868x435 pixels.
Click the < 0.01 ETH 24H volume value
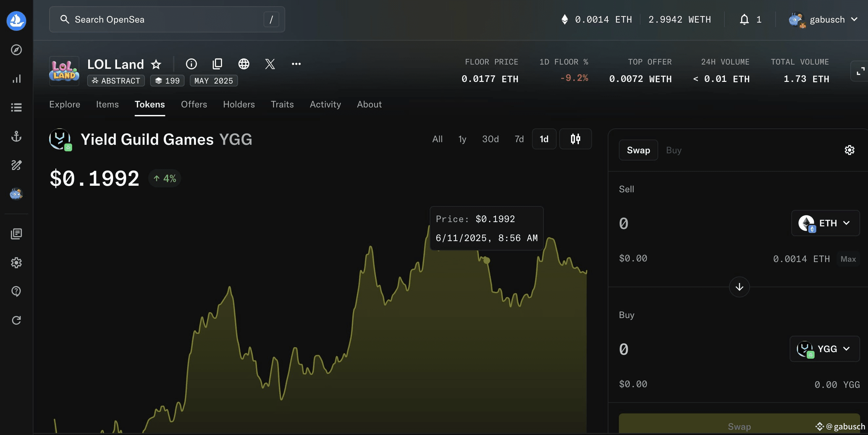point(721,79)
